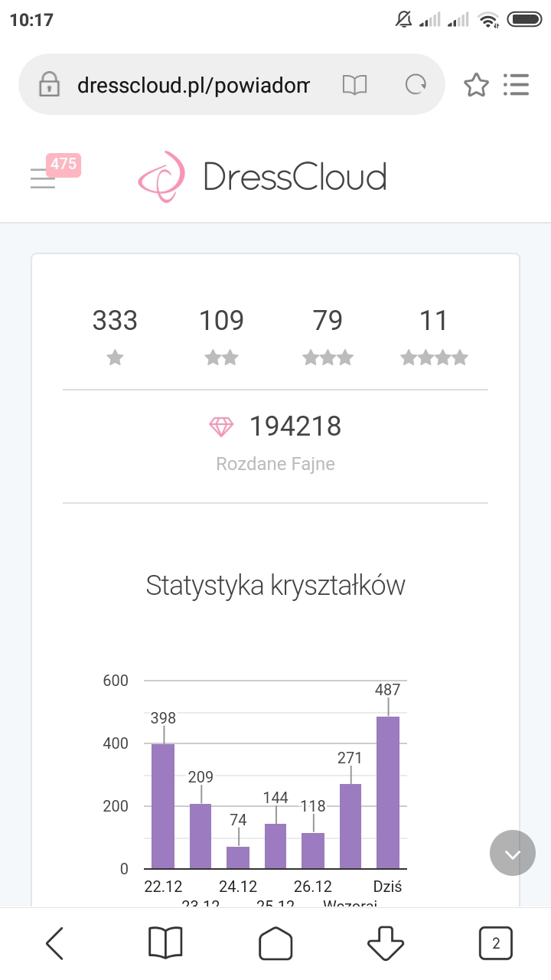This screenshot has width=551, height=980.
Task: Tap the Dziś bar showing 487
Action: click(388, 792)
